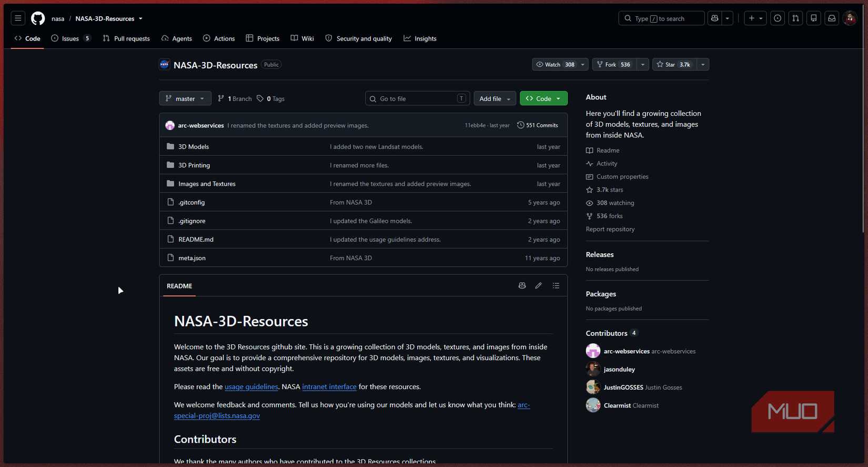Open repositories icon in top header
Image resolution: width=868 pixels, height=467 pixels.
(814, 18)
